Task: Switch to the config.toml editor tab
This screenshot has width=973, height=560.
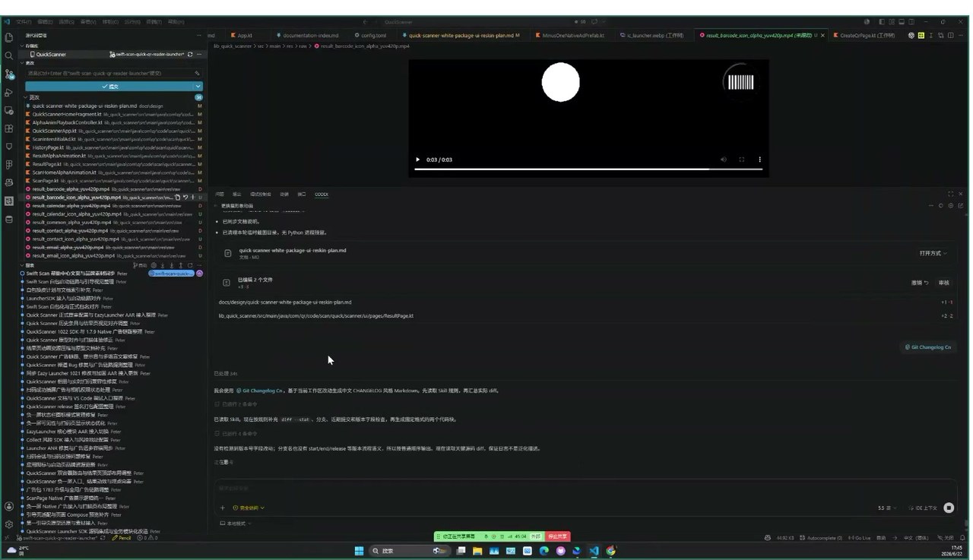Action: [x=373, y=35]
